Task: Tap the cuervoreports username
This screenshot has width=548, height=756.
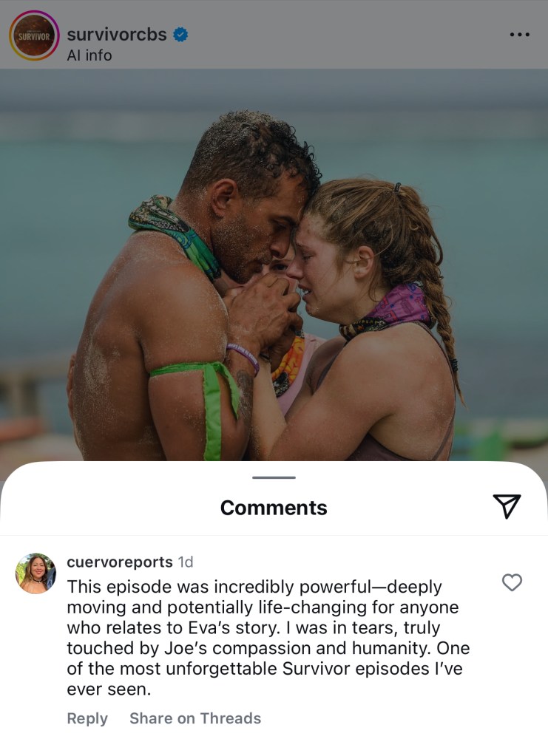Action: (120, 562)
